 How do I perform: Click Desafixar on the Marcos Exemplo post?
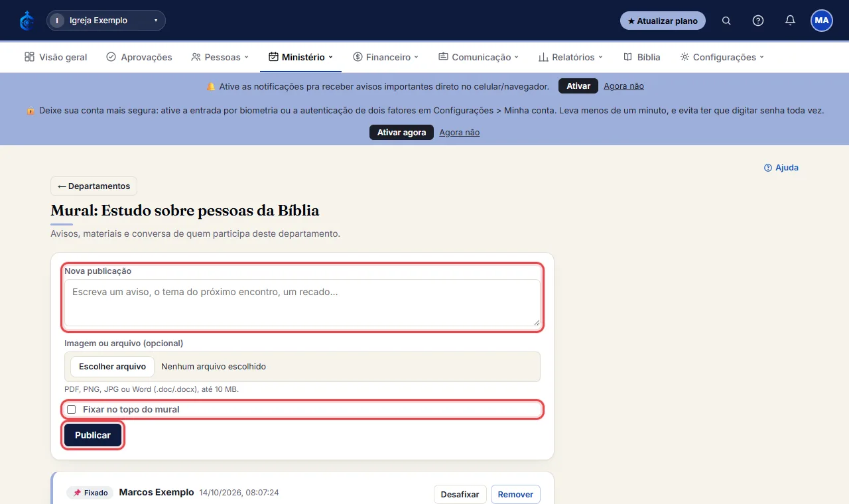pyautogui.click(x=460, y=495)
